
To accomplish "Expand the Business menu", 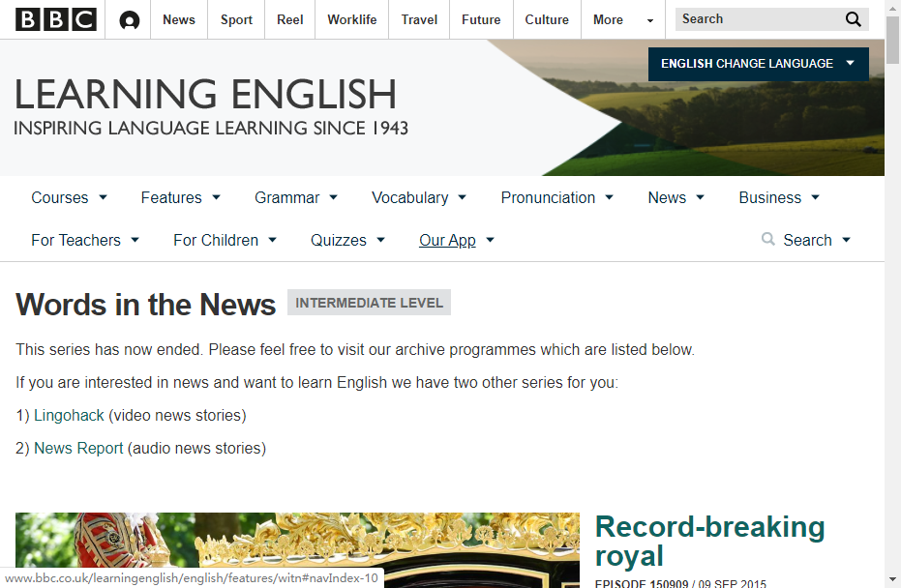I will coord(779,197).
